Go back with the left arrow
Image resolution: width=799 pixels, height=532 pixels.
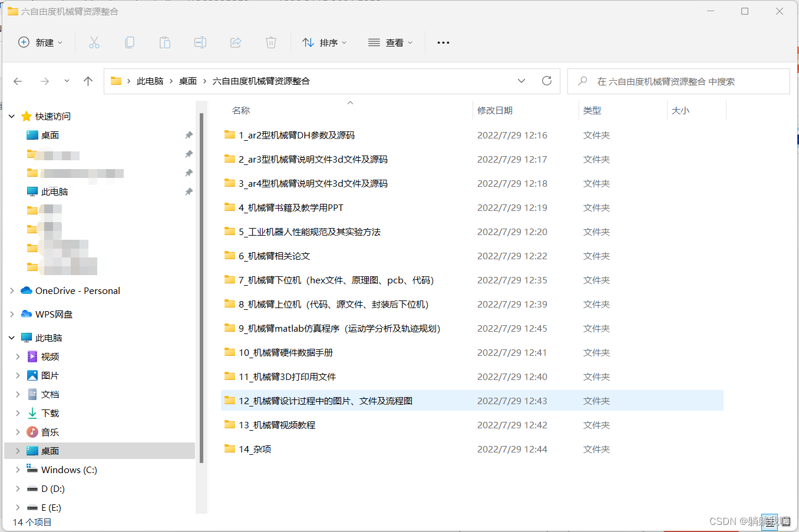18,81
